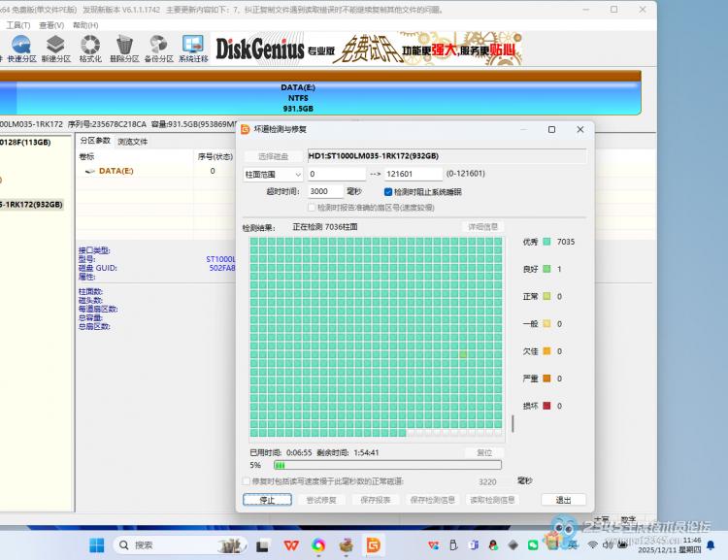Viewport: 728px width, 560px height.
Task: Click the 停止 button to stop scanning
Action: point(267,500)
